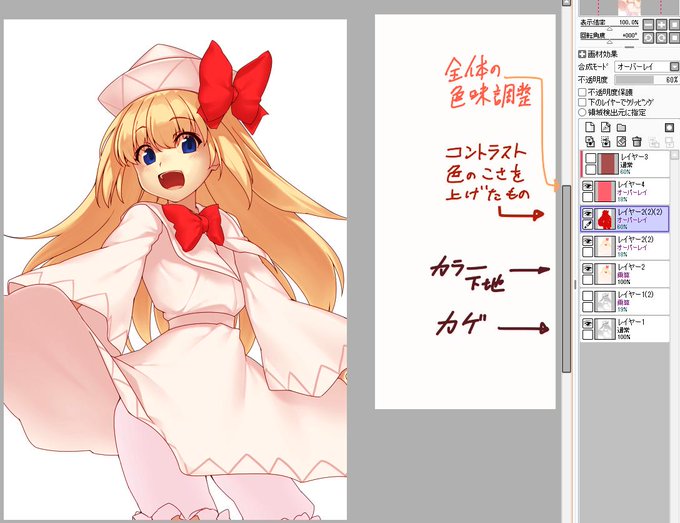Transfer layer contents down
Image resolution: width=680 pixels, height=523 pixels.
590,141
